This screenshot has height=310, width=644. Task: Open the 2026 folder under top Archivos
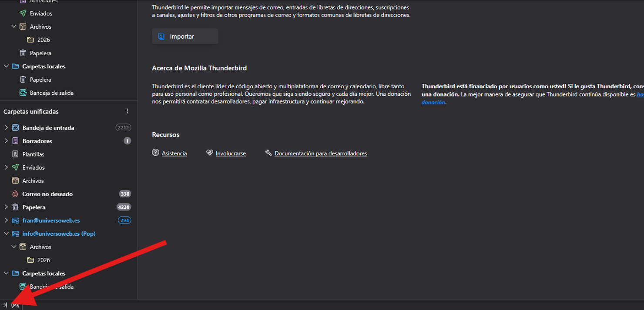[44, 40]
